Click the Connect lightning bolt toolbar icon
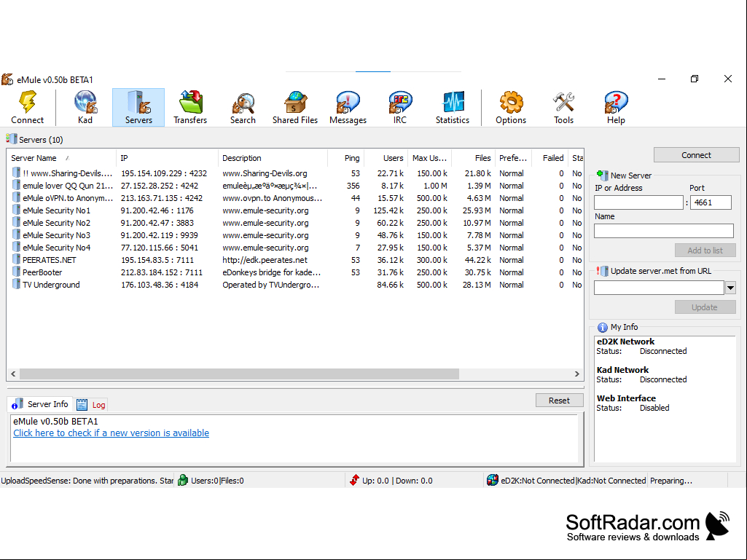 (x=27, y=107)
